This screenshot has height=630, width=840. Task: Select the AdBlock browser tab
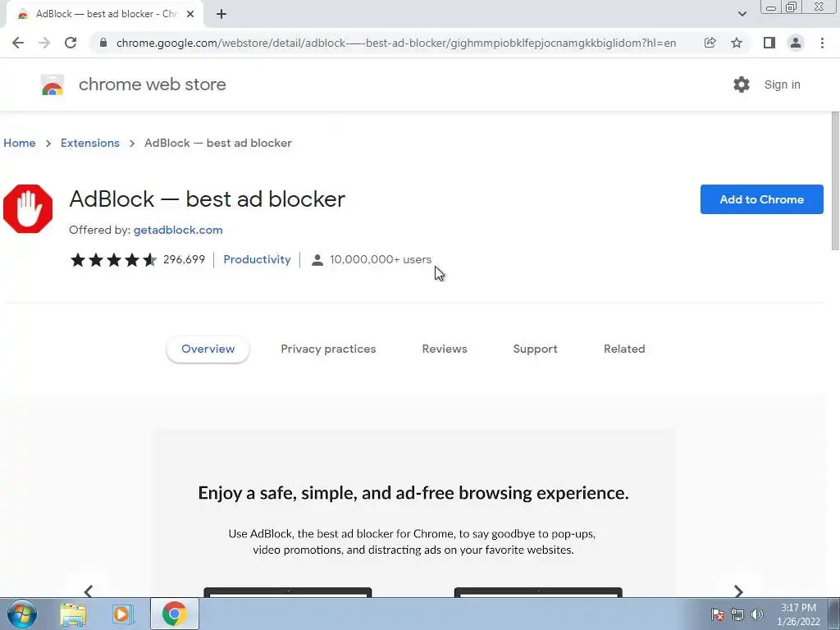105,15
